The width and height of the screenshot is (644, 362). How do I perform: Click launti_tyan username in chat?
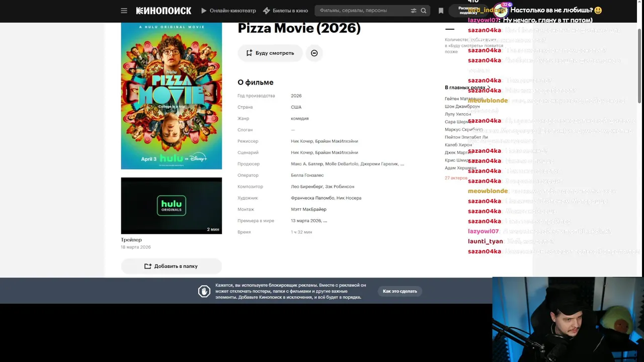click(x=485, y=241)
